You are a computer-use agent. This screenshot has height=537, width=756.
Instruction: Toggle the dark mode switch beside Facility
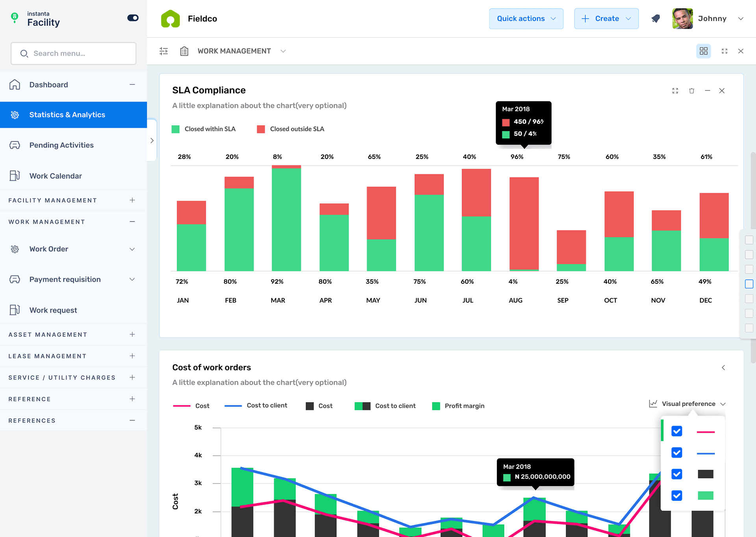coord(133,18)
